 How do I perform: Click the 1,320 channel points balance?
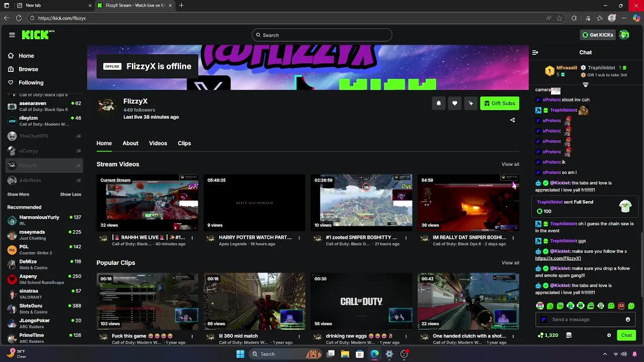[548, 335]
